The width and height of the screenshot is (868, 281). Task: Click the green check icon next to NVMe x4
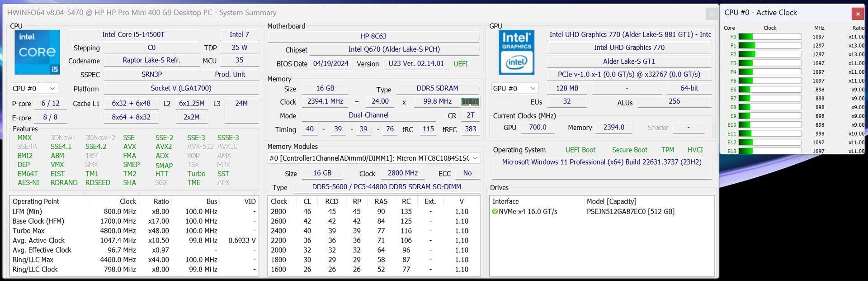[x=495, y=211]
